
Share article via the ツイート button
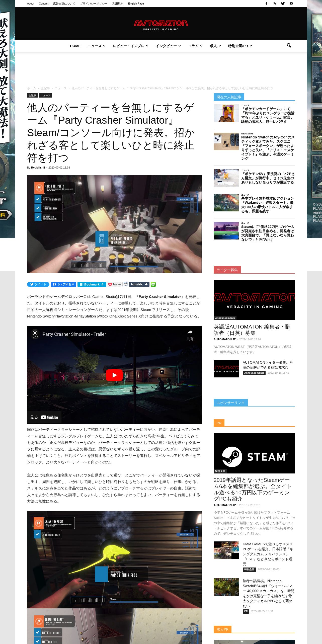pyautogui.click(x=38, y=284)
